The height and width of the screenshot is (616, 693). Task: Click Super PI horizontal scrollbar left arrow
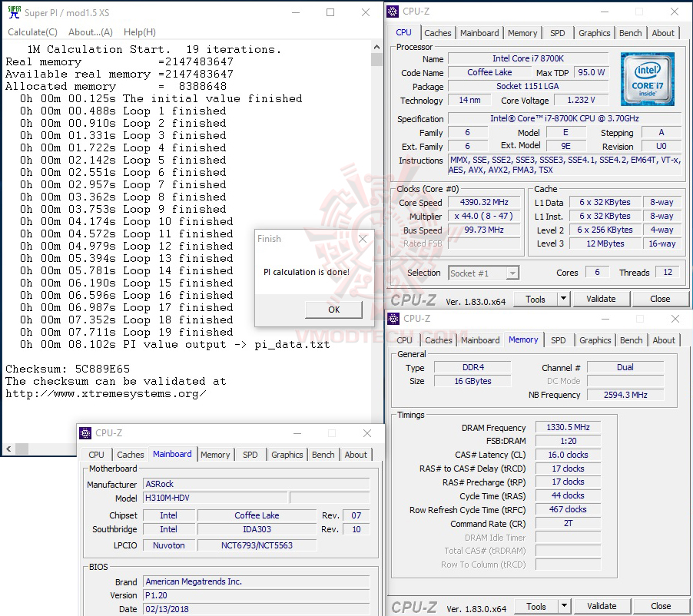(x=8, y=449)
